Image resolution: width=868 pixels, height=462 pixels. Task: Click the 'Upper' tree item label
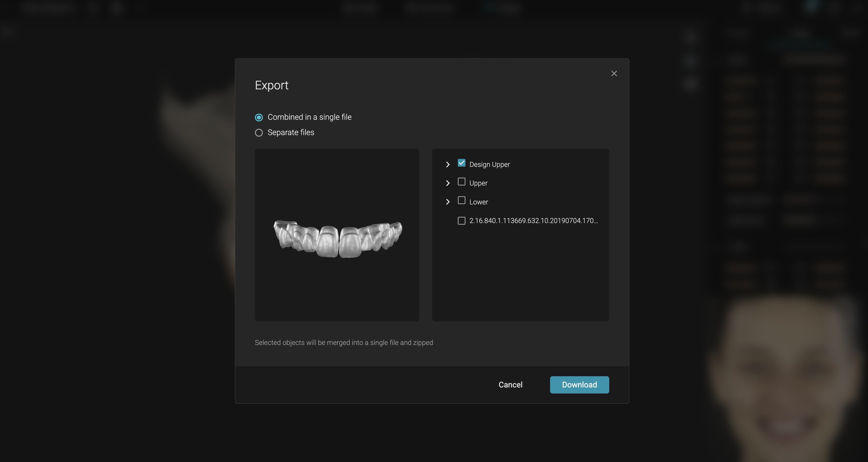(x=478, y=183)
